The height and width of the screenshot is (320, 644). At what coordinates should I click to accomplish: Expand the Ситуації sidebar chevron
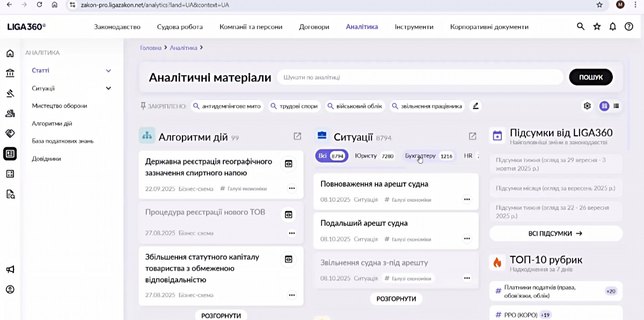(x=108, y=88)
